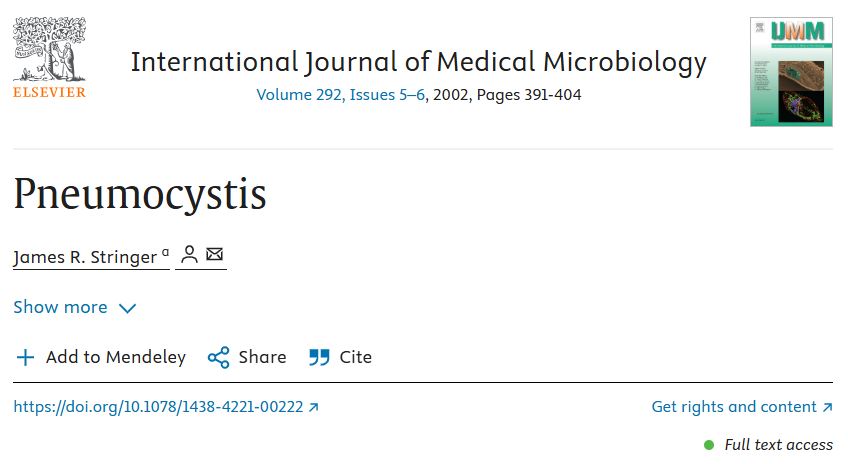
Task: Expand the Show more chevron
Action: coord(127,308)
